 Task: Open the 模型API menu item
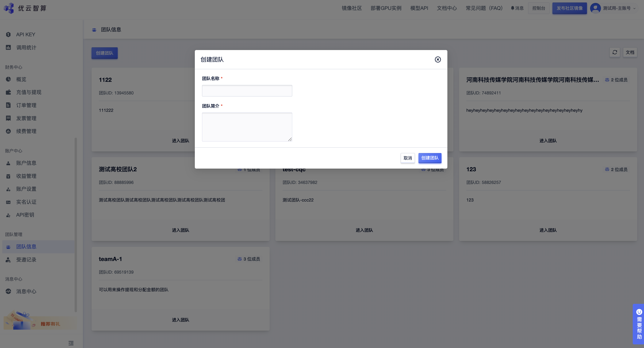click(x=419, y=8)
